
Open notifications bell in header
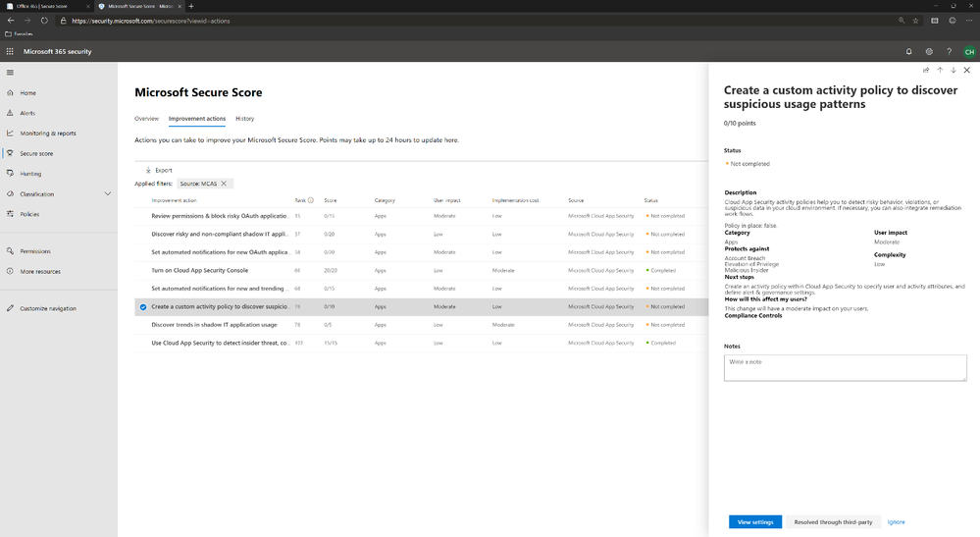coord(908,52)
